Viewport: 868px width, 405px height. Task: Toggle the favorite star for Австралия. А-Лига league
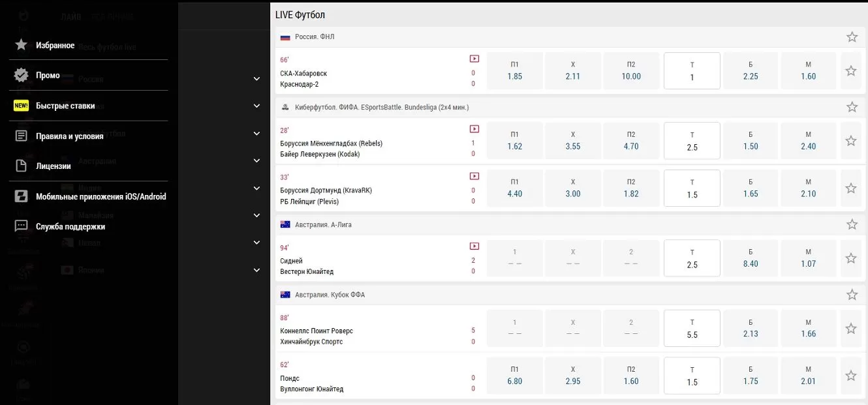(x=852, y=225)
